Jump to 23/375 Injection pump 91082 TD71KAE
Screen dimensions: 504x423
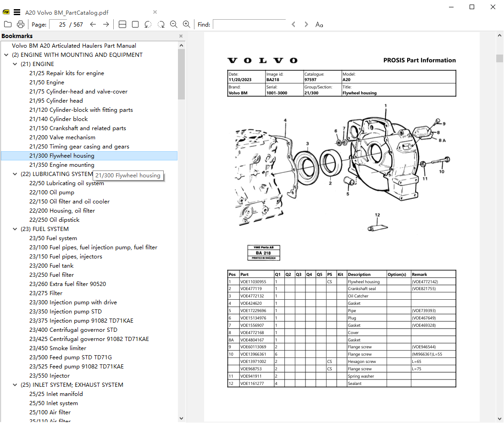click(81, 320)
